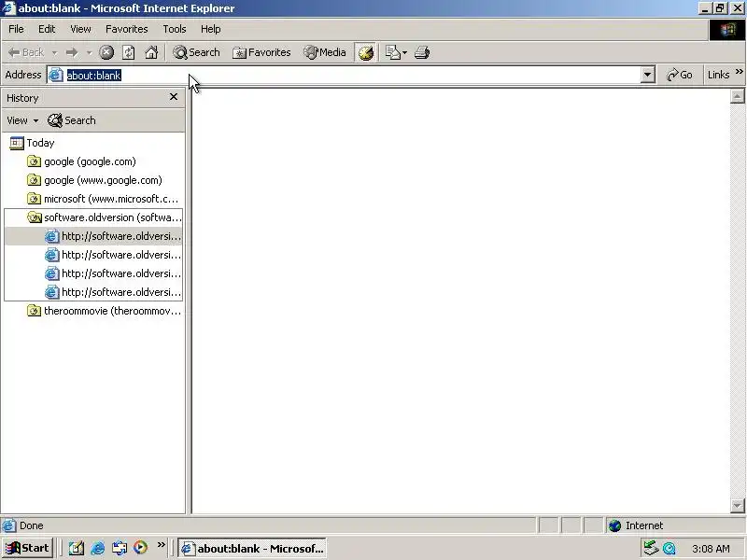The width and height of the screenshot is (747, 560).
Task: Collapse the software.oldversion history folder
Action: point(105,217)
